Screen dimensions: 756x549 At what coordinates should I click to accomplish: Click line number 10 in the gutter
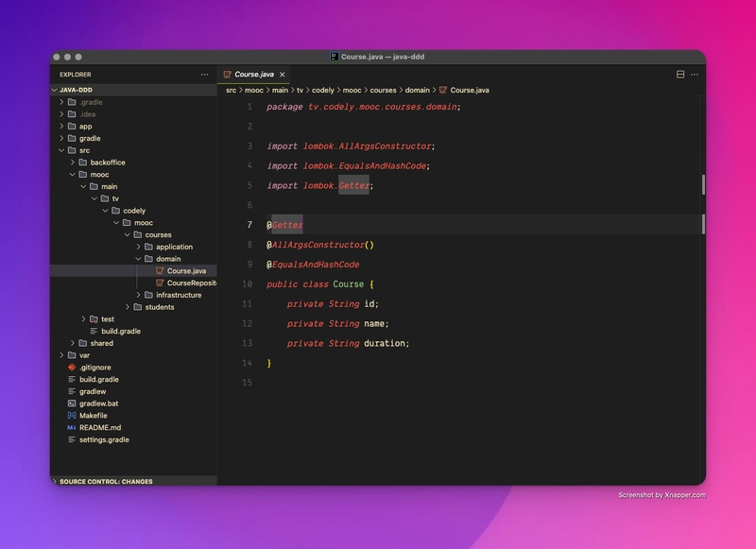247,284
